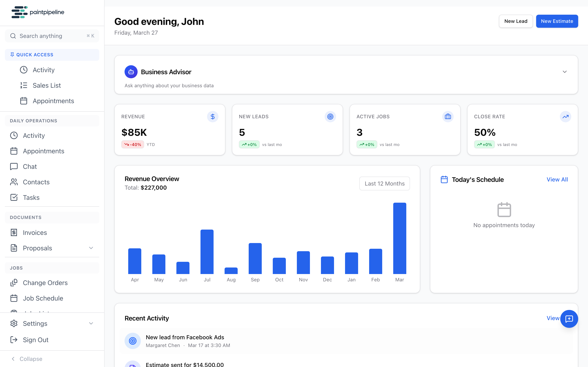Open Job Schedule calendar icon
This screenshot has width=588, height=367.
point(14,298)
